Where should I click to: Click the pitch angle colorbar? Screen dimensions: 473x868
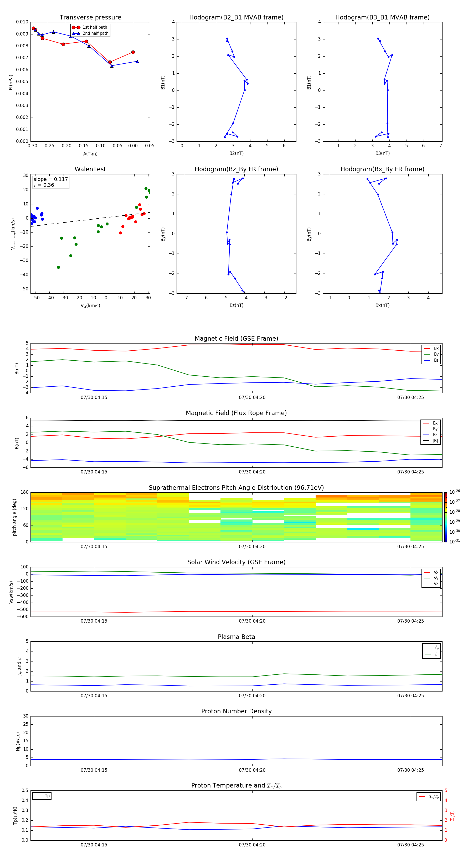pos(446,517)
